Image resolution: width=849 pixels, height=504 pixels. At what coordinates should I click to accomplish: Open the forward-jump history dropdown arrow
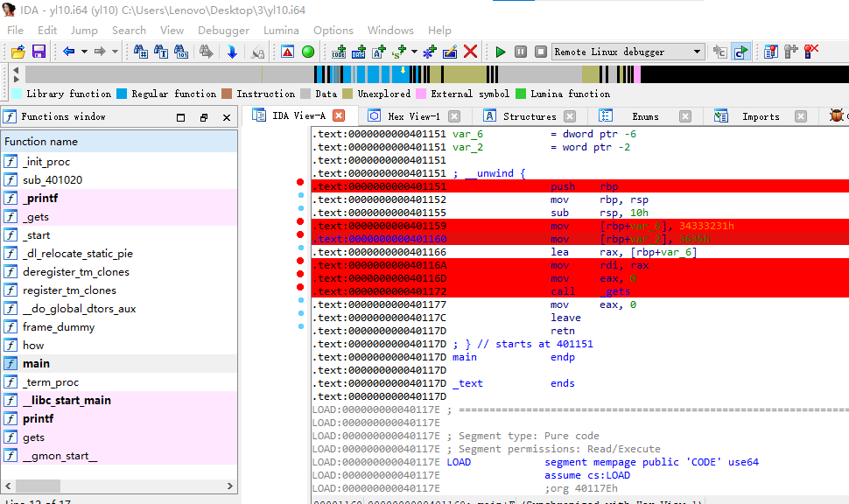coord(115,52)
